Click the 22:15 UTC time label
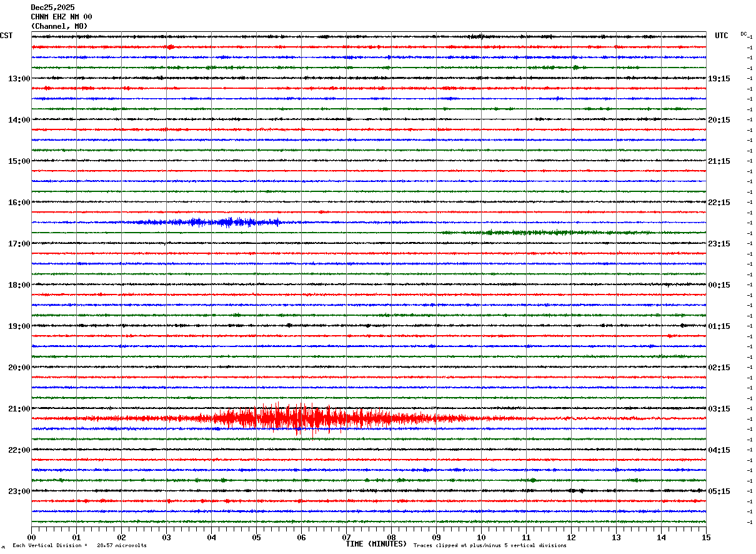 [719, 203]
